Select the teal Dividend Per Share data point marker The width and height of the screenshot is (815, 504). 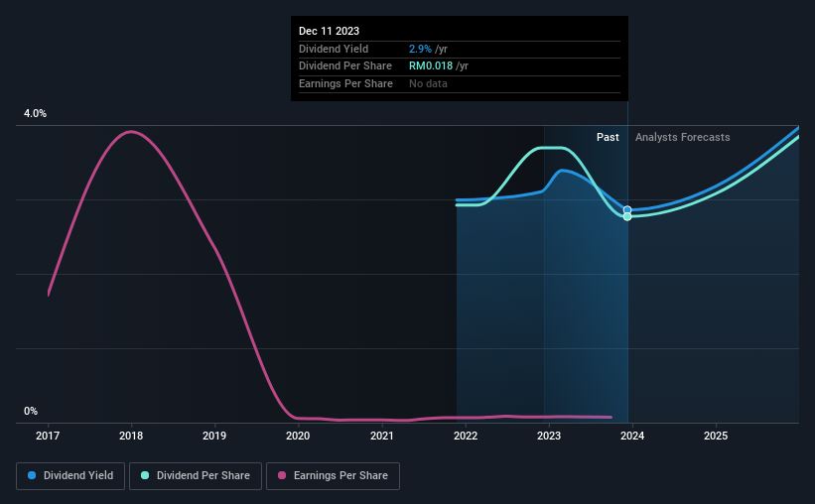pyautogui.click(x=627, y=216)
